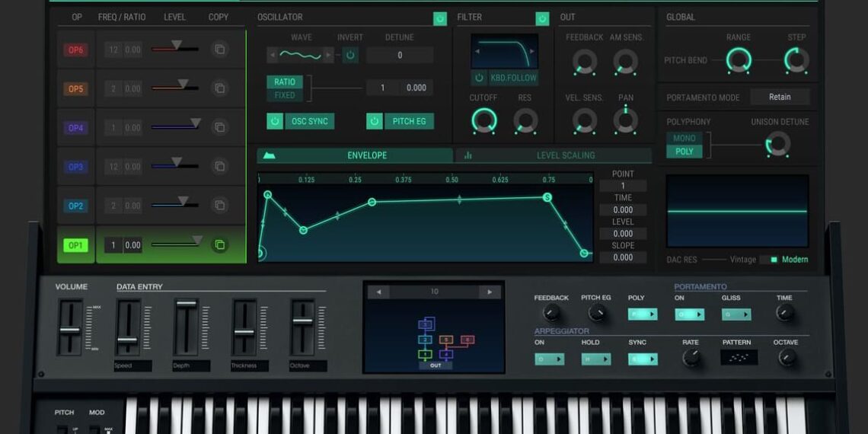This screenshot has height=434, width=868.
Task: Select POLY polyphony mode
Action: (685, 152)
